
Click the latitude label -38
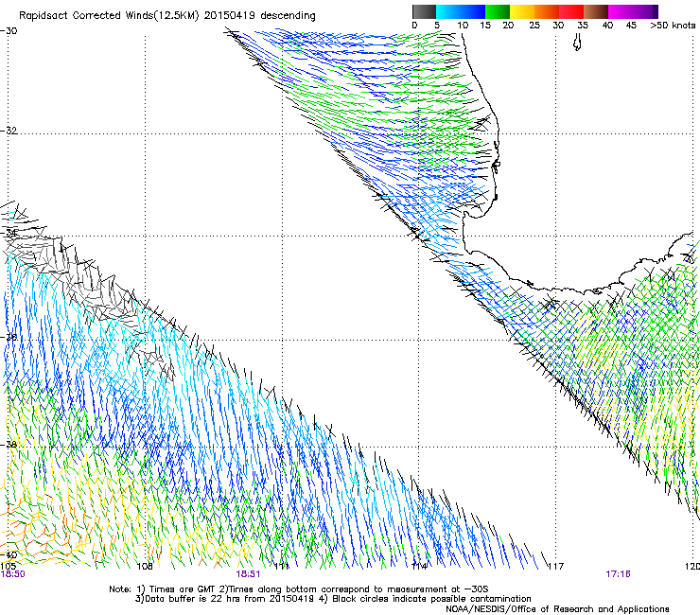[x=9, y=445]
